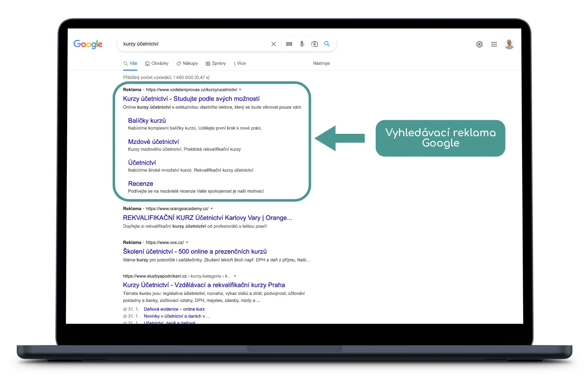Open the Google apps grid
This screenshot has width=588, height=376.
pyautogui.click(x=494, y=44)
